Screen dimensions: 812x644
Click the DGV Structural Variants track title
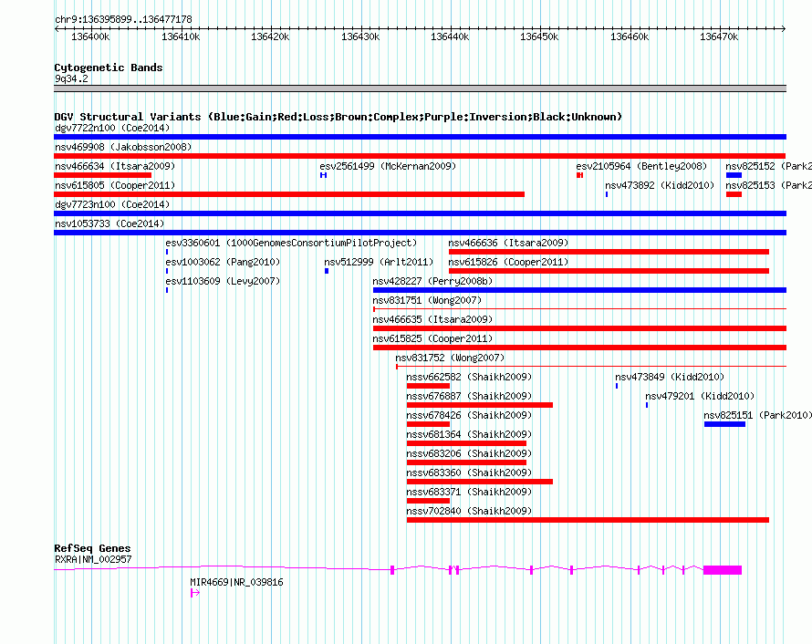[x=338, y=117]
